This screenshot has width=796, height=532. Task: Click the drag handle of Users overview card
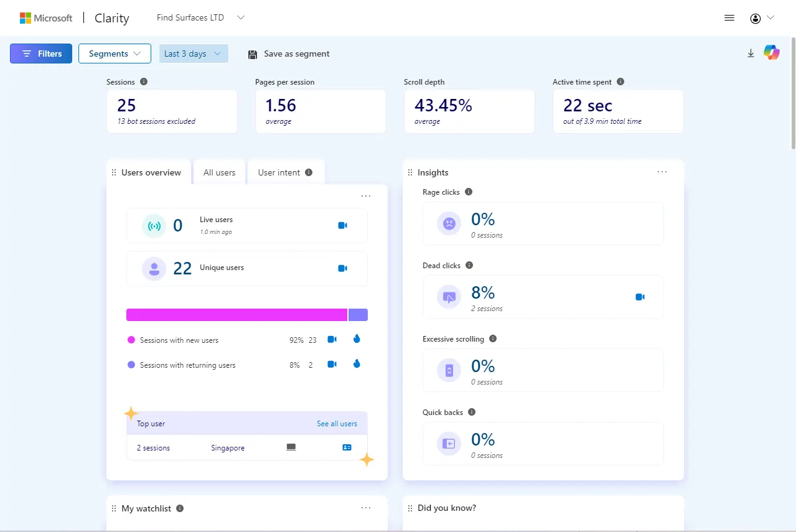tap(114, 172)
